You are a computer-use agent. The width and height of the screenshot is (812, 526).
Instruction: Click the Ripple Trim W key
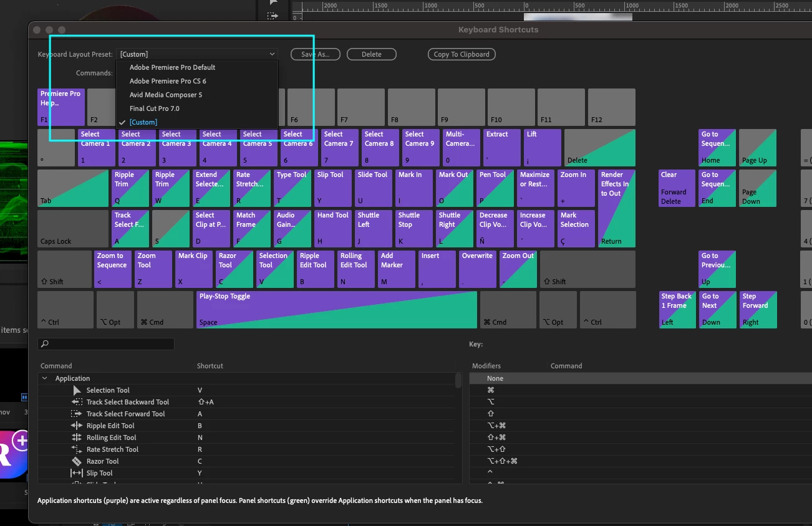[171, 188]
